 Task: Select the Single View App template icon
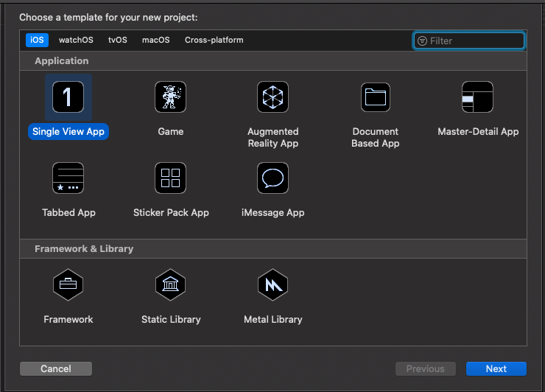point(68,97)
